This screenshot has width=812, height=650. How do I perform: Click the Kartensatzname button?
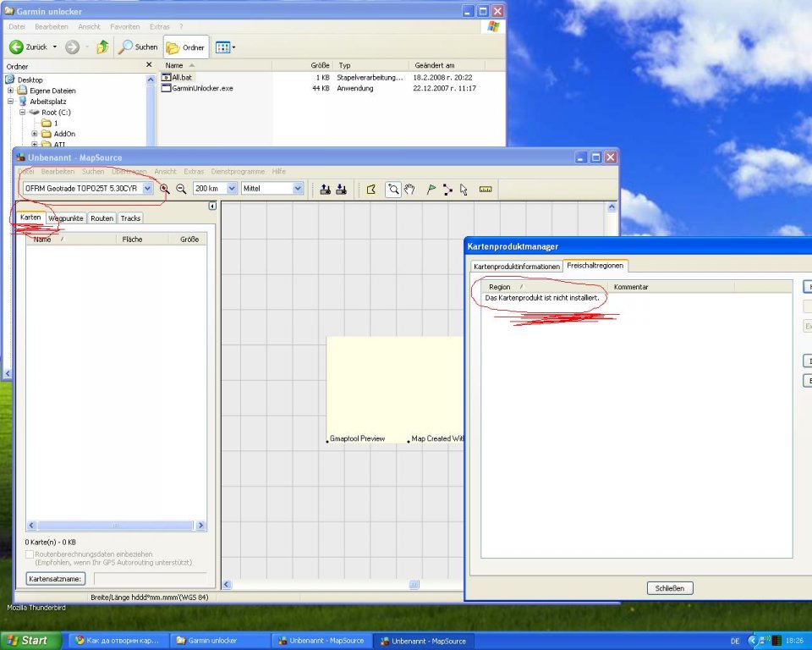[x=56, y=579]
